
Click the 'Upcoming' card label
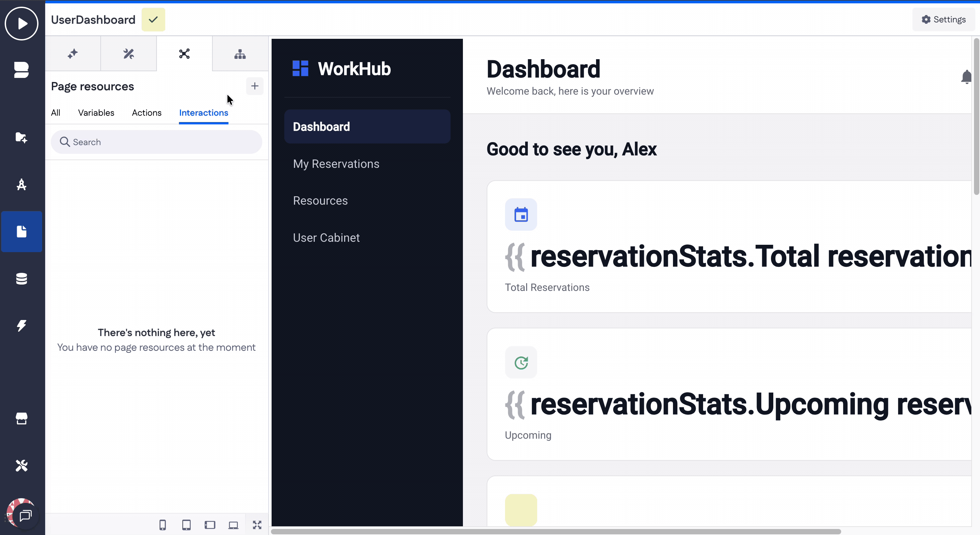click(528, 435)
